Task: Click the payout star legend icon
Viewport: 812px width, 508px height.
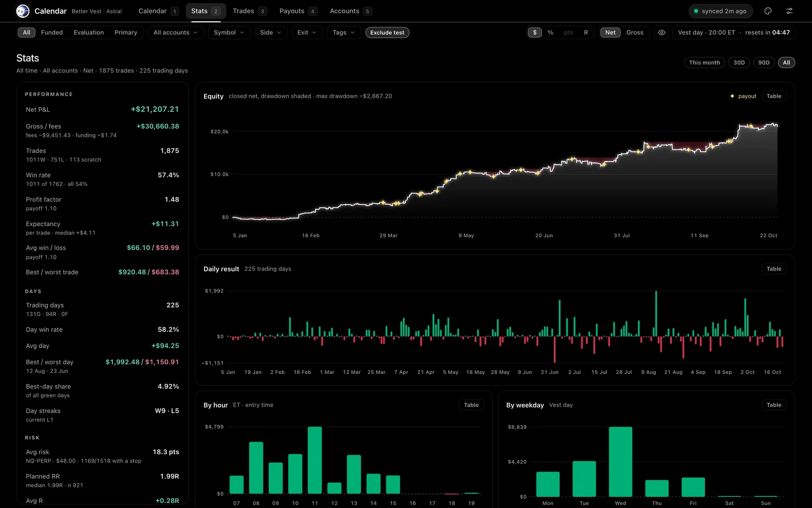Action: [732, 96]
